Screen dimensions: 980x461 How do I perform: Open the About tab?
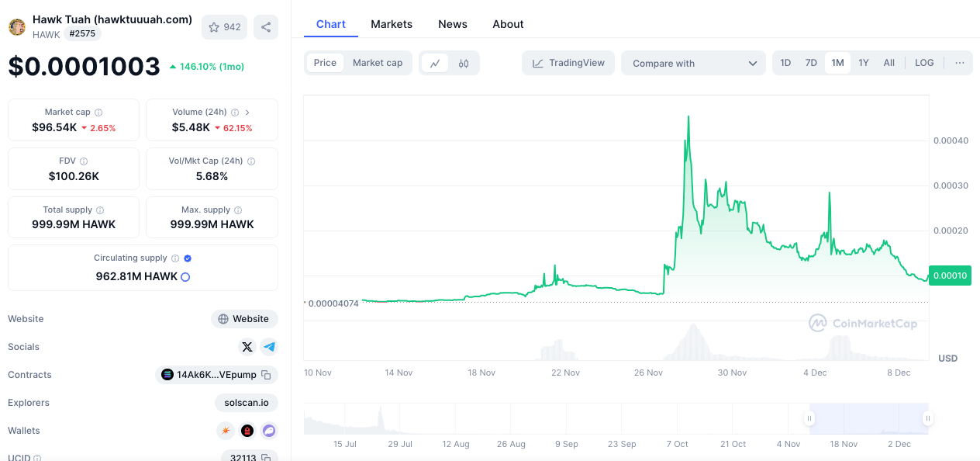pyautogui.click(x=509, y=24)
